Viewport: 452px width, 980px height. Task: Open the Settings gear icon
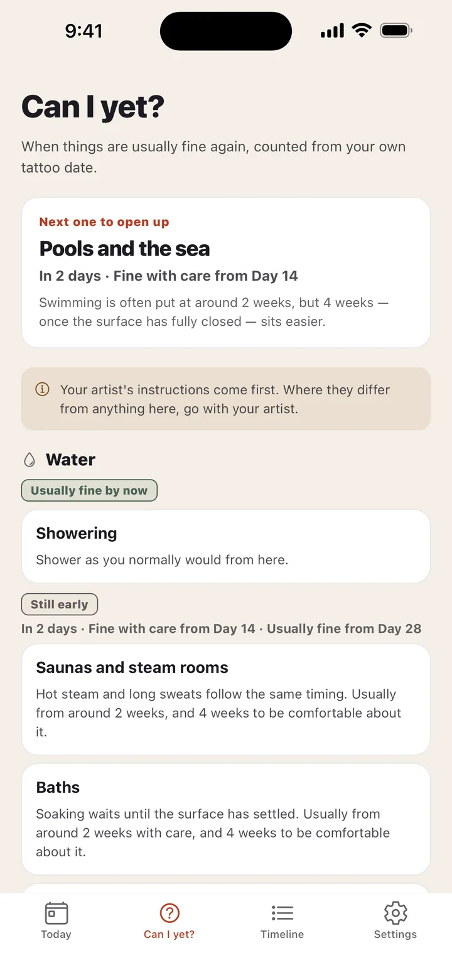click(x=395, y=913)
